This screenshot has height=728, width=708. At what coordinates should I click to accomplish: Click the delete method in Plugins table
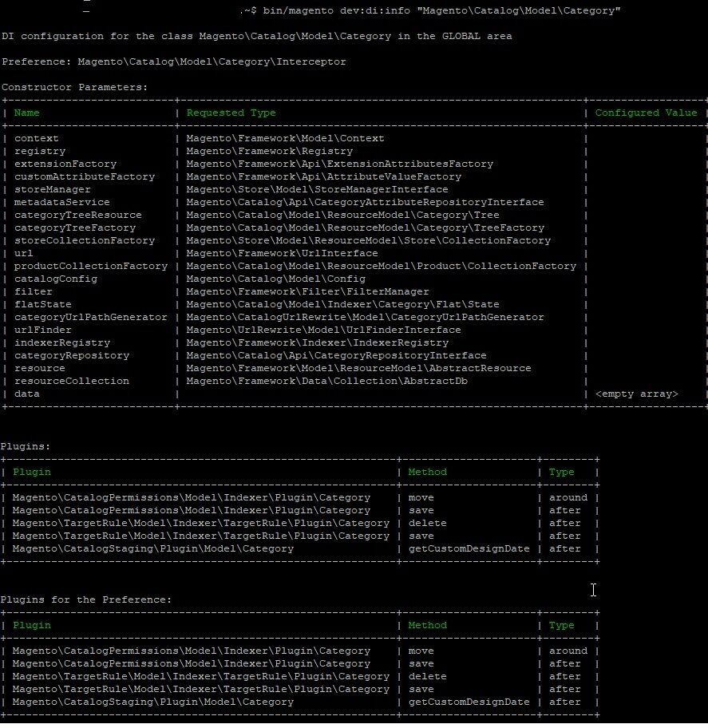click(x=428, y=524)
